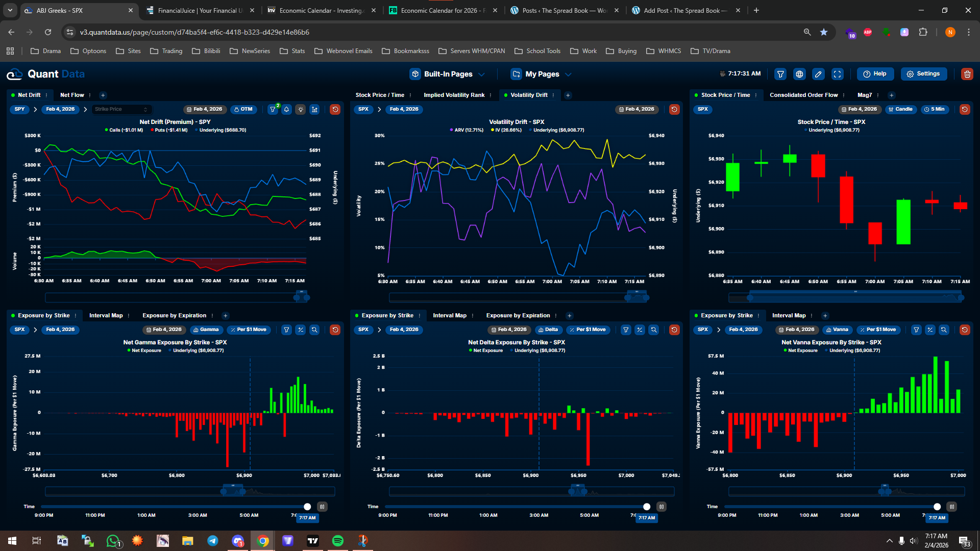Screen dimensions: 980x551
Task: Enter fullscreen using the expand icon
Action: (838, 74)
